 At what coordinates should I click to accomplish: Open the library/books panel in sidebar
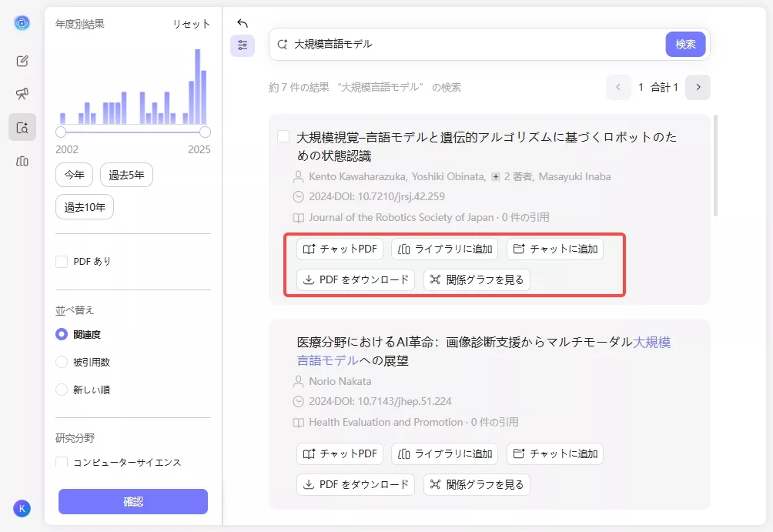coord(22,161)
